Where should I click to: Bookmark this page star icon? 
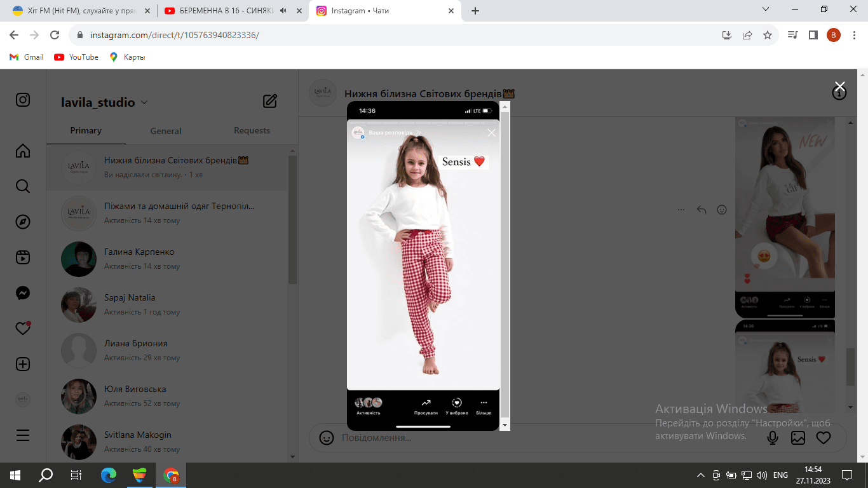tap(768, 35)
